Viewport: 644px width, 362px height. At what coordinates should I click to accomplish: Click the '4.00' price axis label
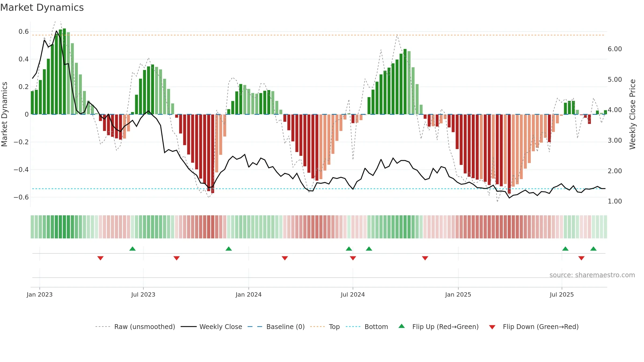coord(615,110)
